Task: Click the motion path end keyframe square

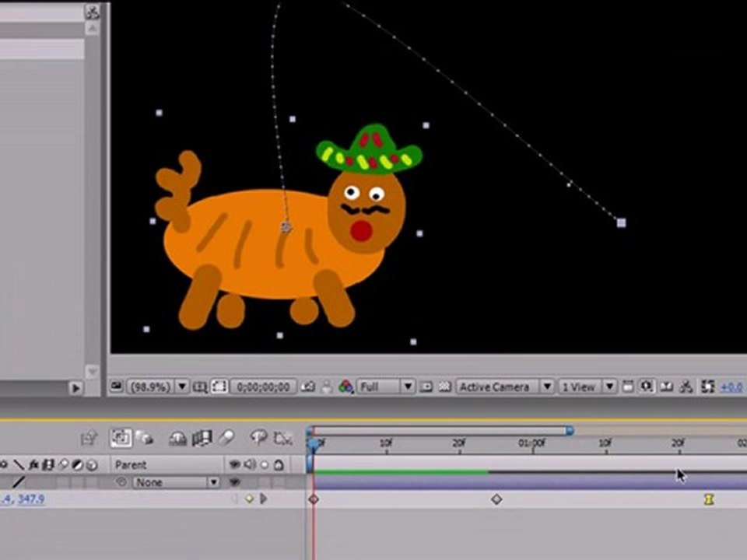Action: click(621, 222)
